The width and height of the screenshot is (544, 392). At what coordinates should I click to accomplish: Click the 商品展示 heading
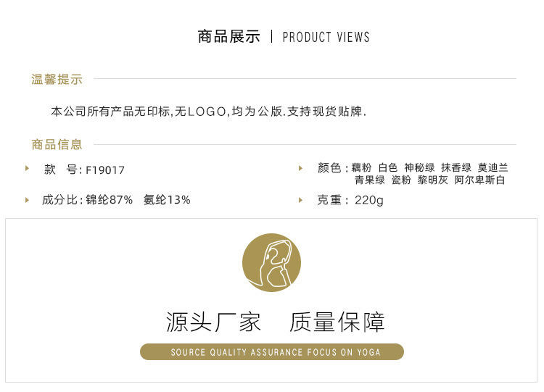pos(229,37)
